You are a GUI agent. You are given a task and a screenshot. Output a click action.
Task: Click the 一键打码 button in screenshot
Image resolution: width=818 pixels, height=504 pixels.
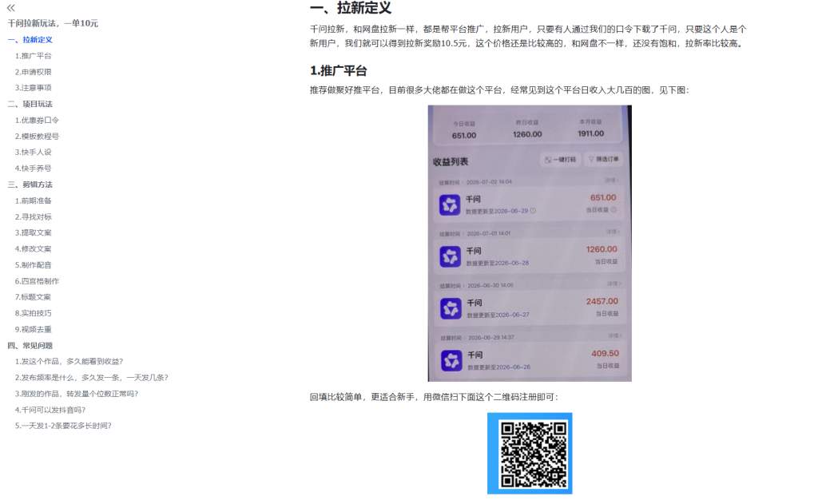pyautogui.click(x=560, y=160)
